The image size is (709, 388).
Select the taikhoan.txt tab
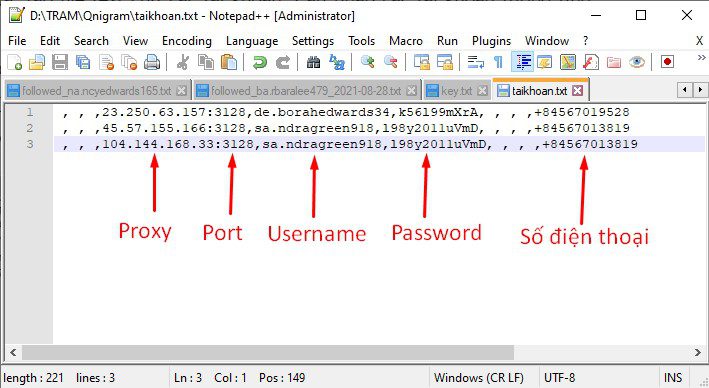pyautogui.click(x=539, y=90)
